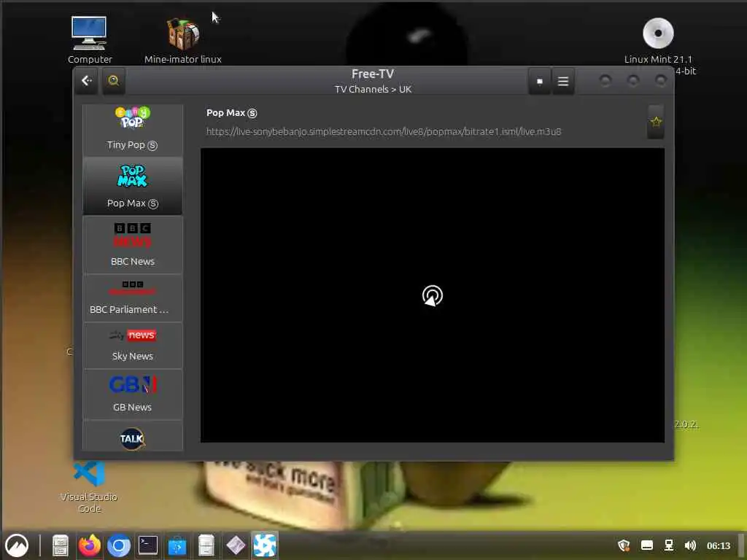The width and height of the screenshot is (747, 560).
Task: Select the BBC News channel
Action: (133, 245)
